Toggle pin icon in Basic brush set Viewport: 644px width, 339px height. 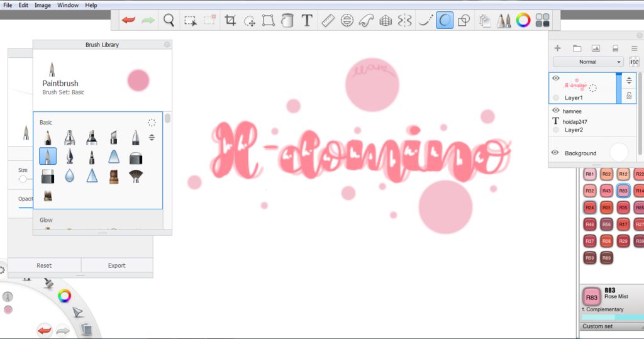pyautogui.click(x=152, y=123)
